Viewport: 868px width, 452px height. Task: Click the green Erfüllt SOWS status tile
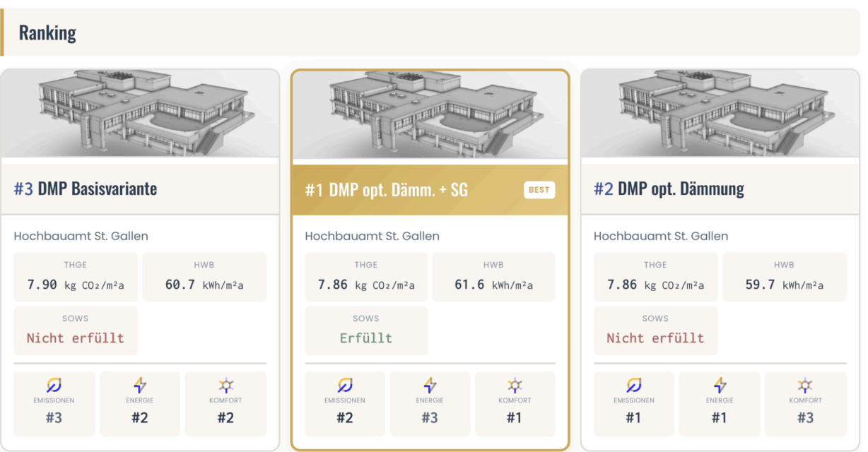366,331
